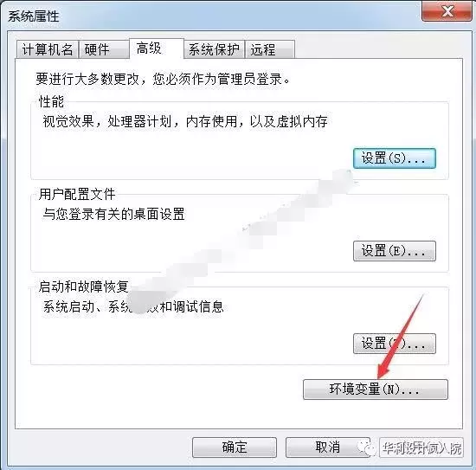The height and width of the screenshot is (470, 476).
Task: Click the 性能 group label
Action: pyautogui.click(x=51, y=101)
